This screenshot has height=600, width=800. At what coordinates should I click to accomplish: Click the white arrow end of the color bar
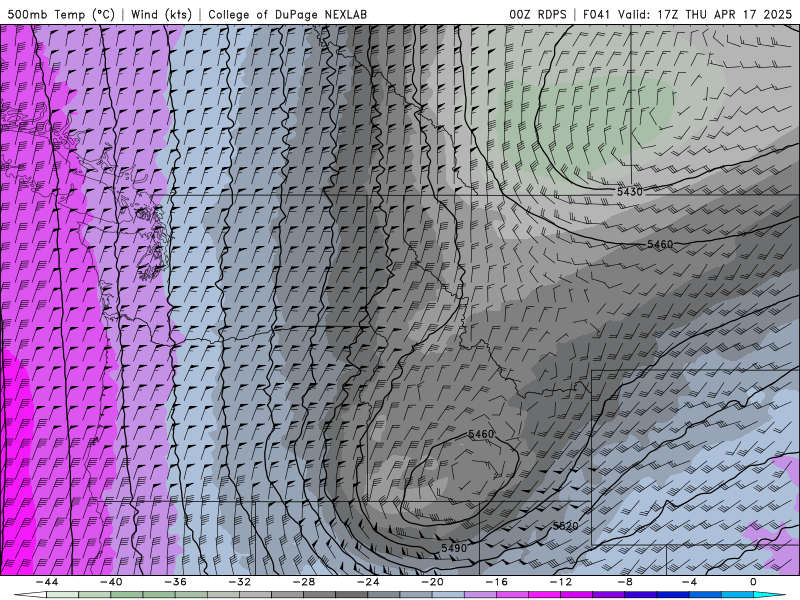point(30,595)
